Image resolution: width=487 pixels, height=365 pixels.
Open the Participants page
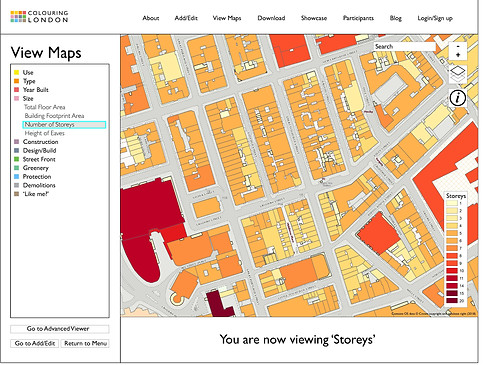pyautogui.click(x=358, y=18)
